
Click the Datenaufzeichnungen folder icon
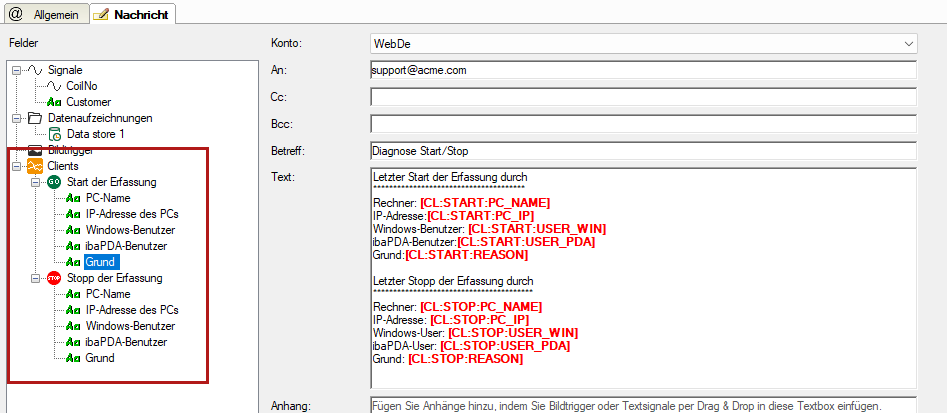[36, 118]
